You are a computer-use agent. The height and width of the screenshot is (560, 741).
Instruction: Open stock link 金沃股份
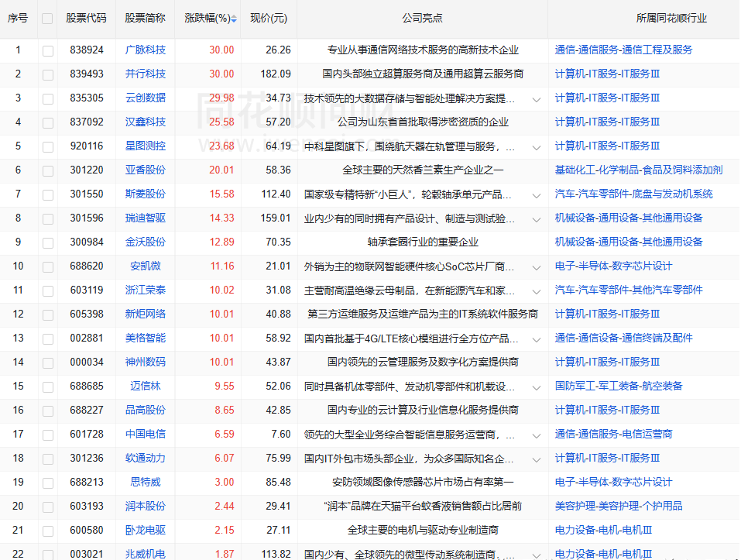coord(146,242)
